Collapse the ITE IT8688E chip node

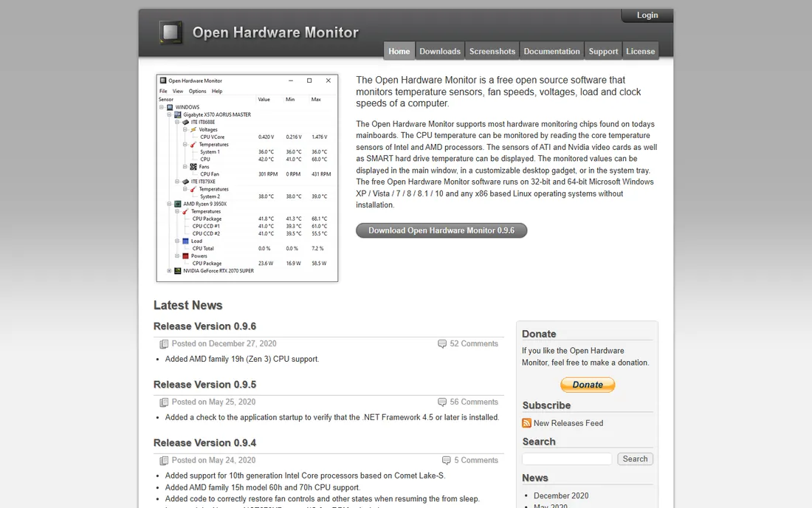coord(177,123)
